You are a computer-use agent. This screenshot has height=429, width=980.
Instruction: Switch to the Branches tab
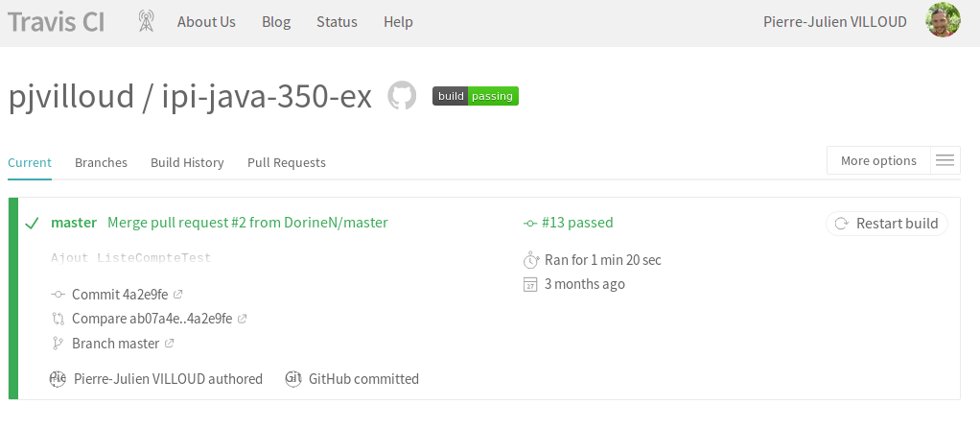tap(102, 162)
